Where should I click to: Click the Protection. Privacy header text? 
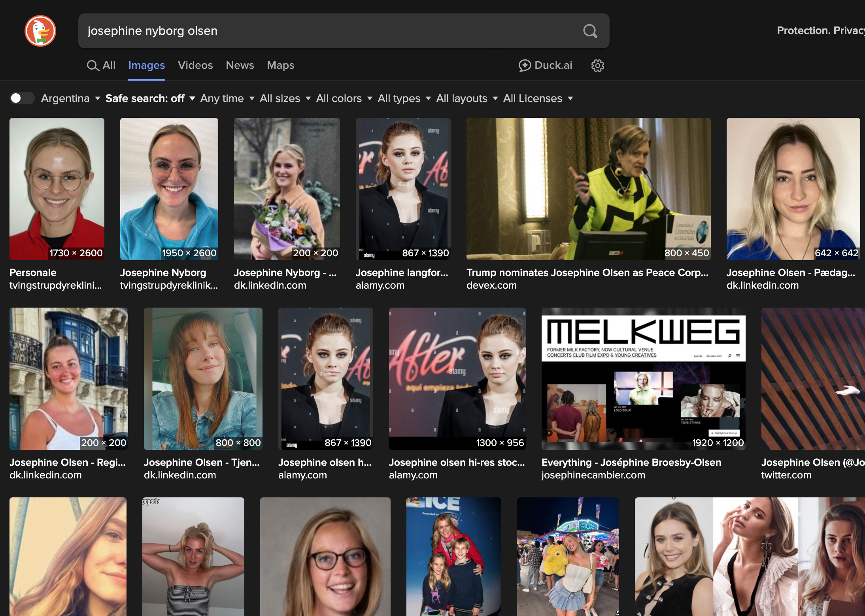click(821, 30)
